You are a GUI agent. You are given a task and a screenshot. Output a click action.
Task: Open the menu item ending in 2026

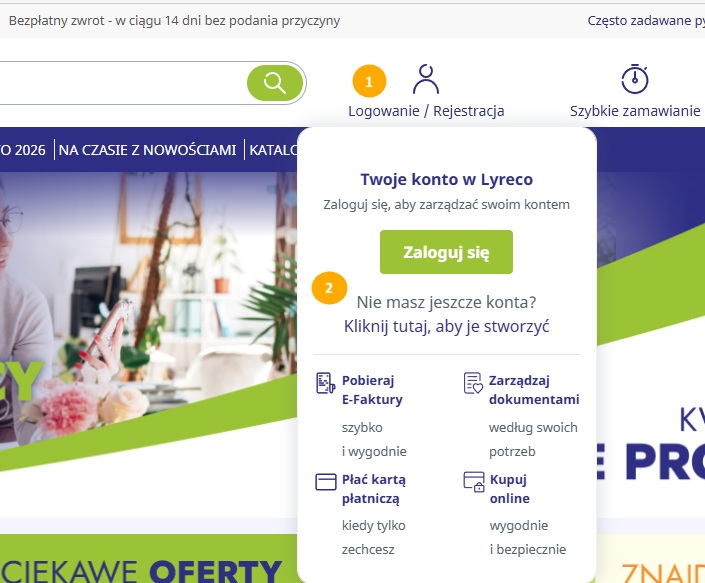22,150
